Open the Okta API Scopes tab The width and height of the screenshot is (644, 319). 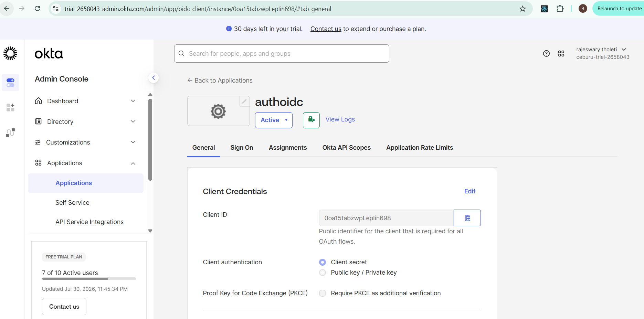point(346,148)
